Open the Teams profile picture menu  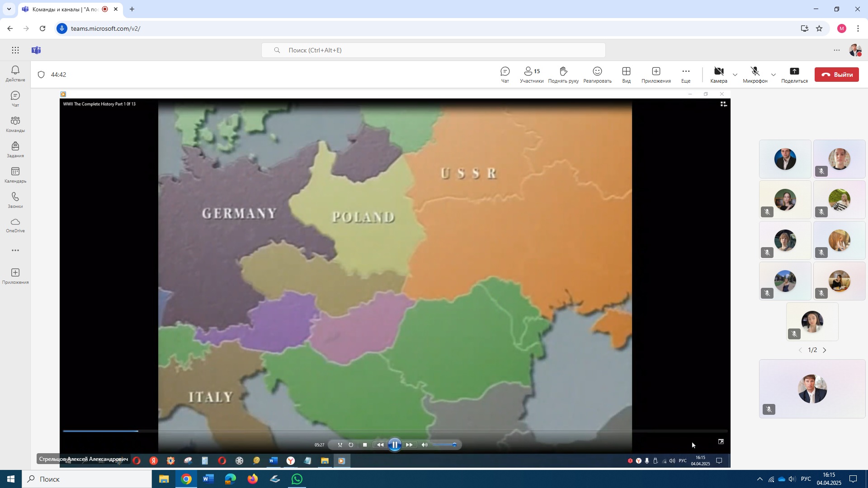tap(855, 50)
